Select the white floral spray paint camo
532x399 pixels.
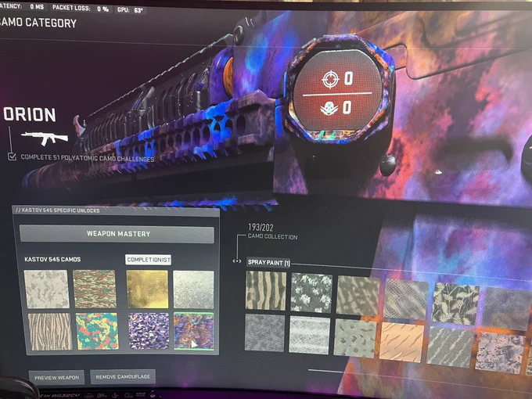click(x=311, y=293)
